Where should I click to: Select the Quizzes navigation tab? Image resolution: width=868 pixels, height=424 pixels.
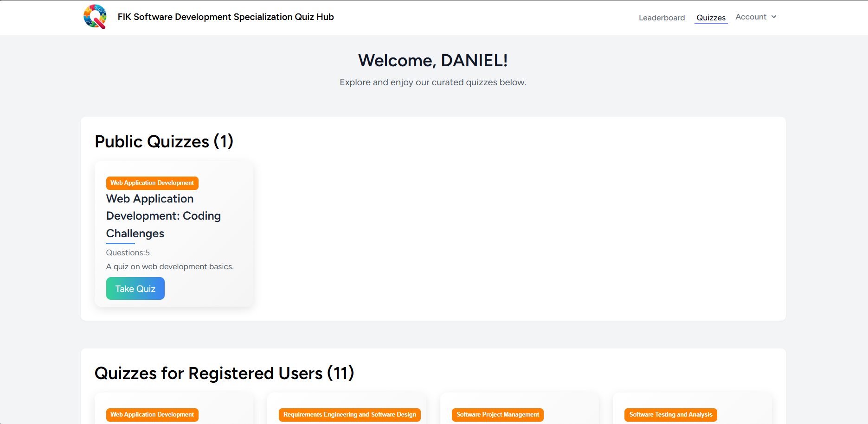[x=711, y=18]
